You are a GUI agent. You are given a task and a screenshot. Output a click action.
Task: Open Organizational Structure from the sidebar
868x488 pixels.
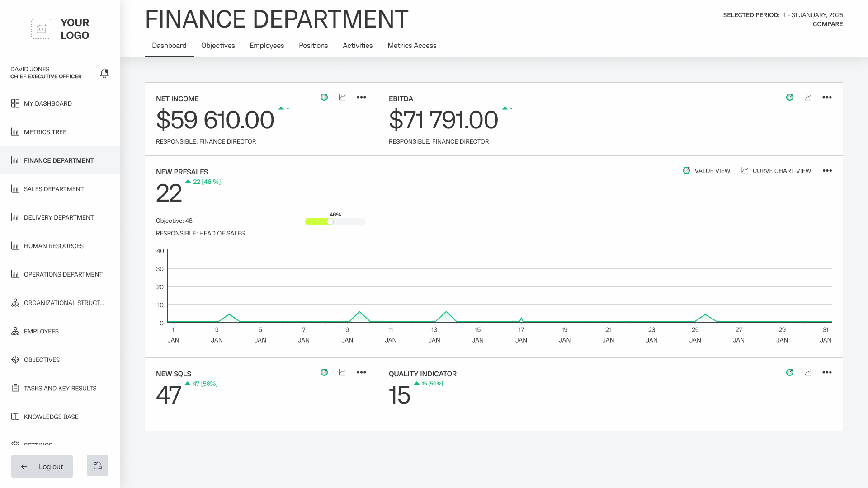point(64,303)
